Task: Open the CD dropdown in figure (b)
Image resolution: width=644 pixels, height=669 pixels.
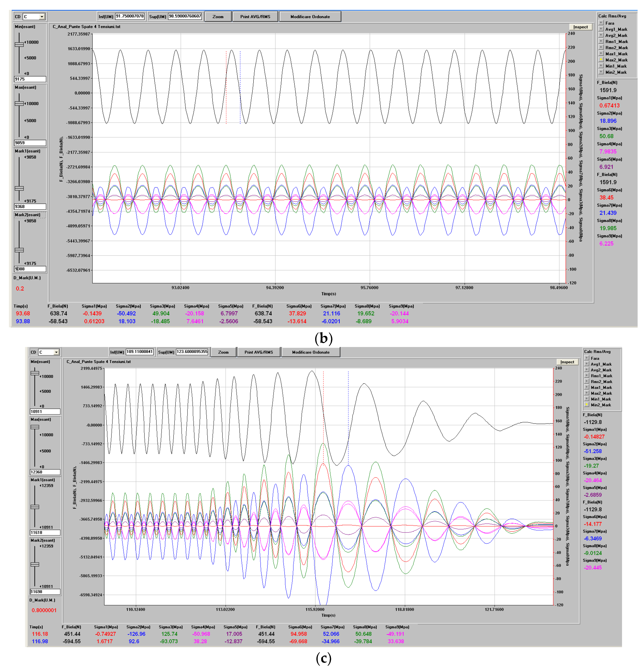Action: 42,16
